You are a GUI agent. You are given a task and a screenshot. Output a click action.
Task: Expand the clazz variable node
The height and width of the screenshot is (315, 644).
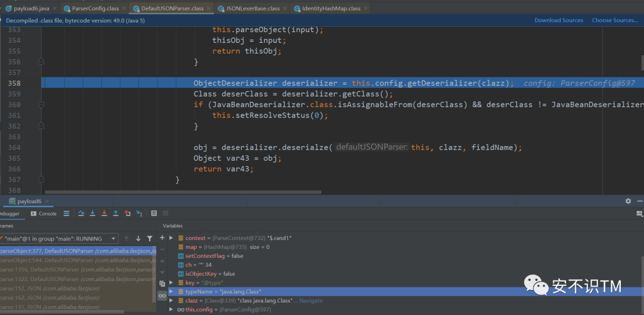click(x=172, y=301)
